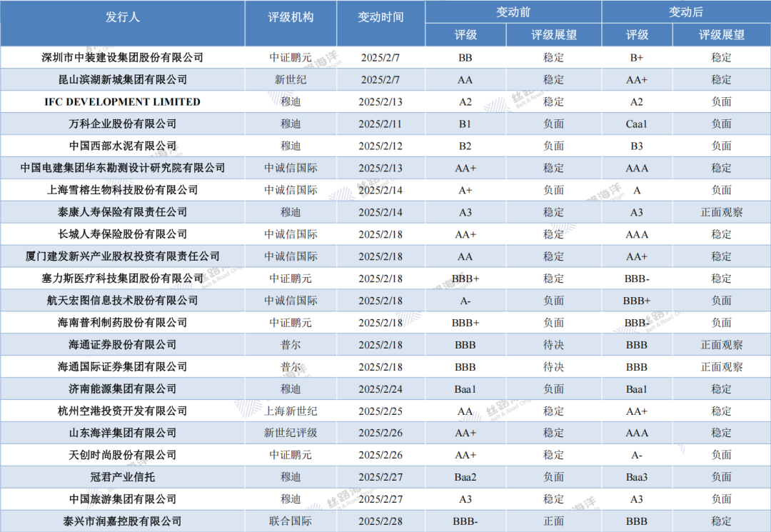Select issuer 杭州空港投资开发有限公司
Viewport: 771px width, 532px height.
click(x=123, y=411)
